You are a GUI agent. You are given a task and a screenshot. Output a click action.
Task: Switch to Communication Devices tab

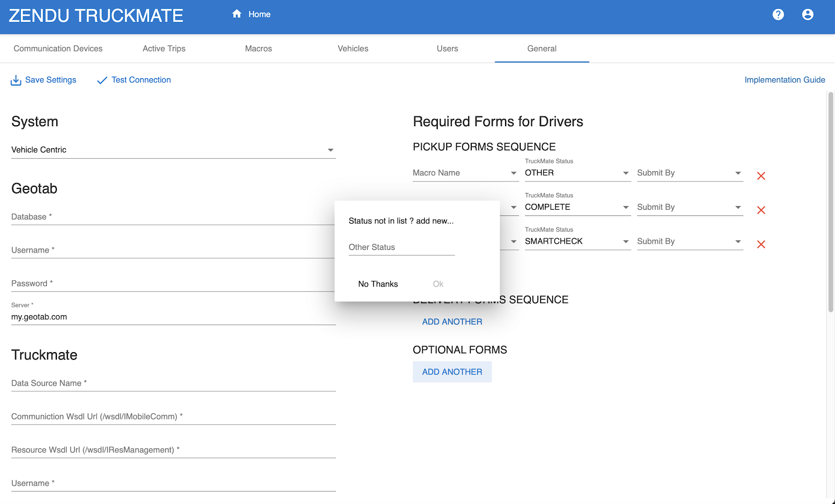pyautogui.click(x=58, y=49)
